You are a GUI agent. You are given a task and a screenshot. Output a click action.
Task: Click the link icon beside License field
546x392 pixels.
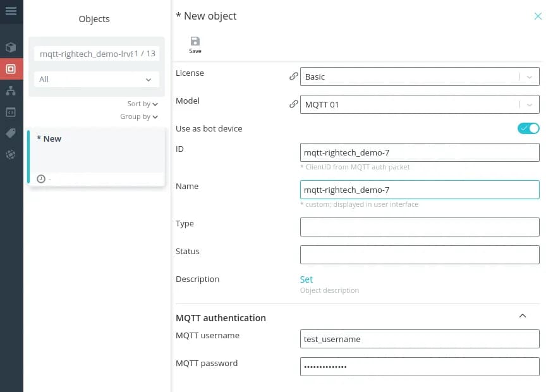tap(293, 75)
